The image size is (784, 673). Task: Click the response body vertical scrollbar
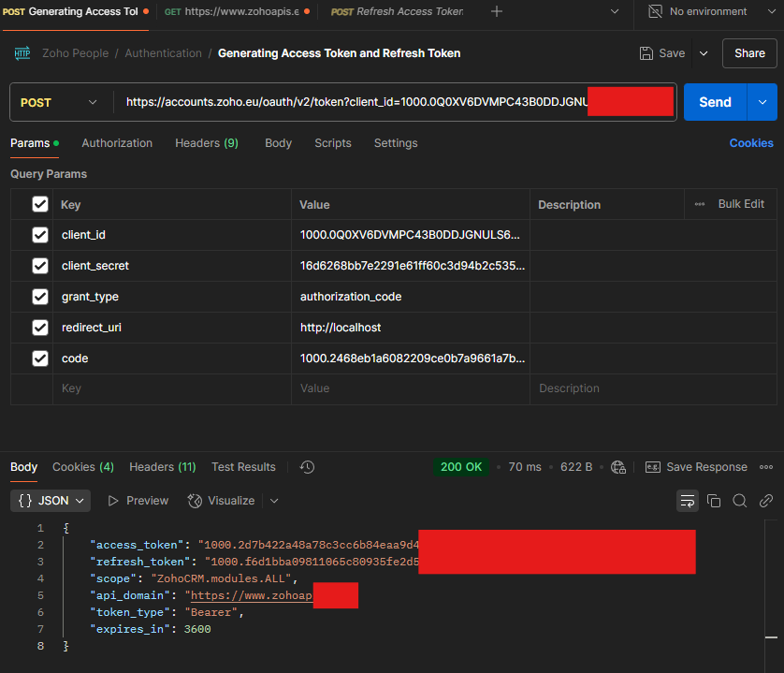[771, 595]
